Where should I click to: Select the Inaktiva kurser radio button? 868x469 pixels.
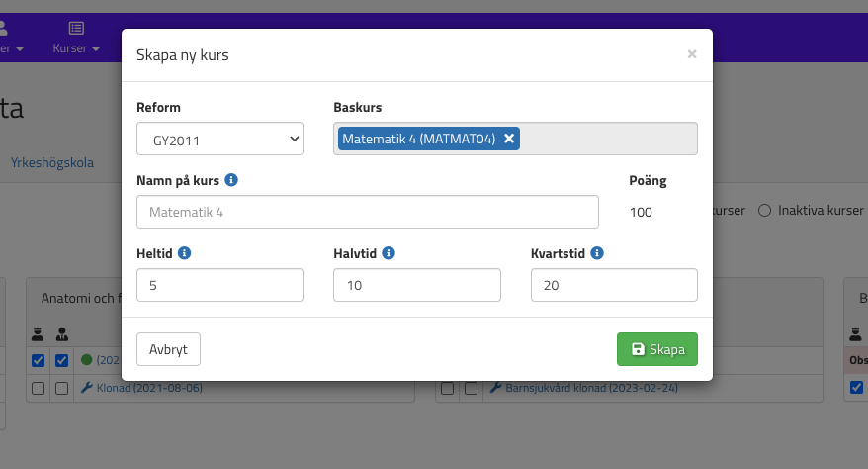point(764,211)
